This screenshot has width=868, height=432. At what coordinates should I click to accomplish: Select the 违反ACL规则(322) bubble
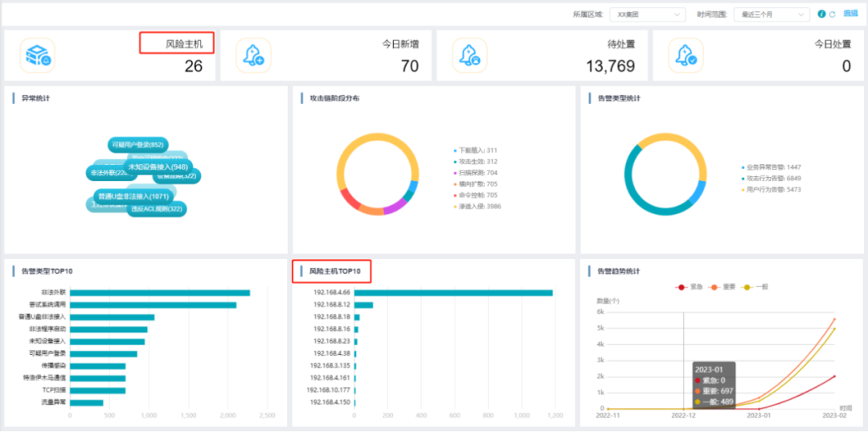pos(157,209)
